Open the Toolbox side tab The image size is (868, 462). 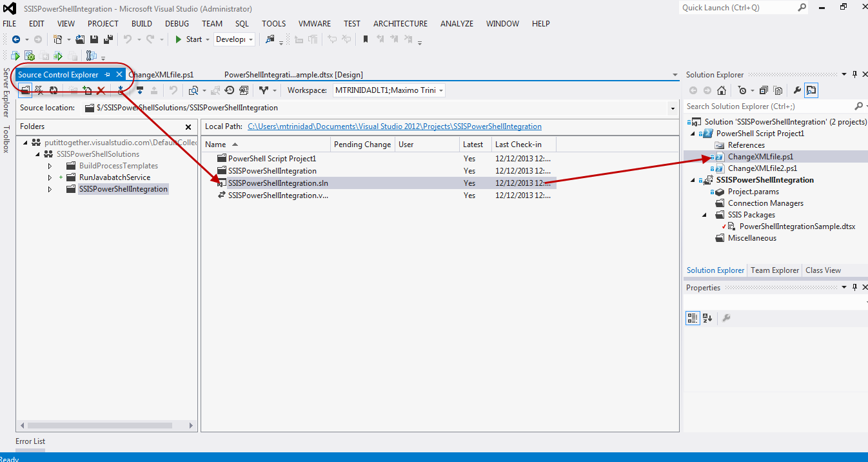(x=6, y=139)
